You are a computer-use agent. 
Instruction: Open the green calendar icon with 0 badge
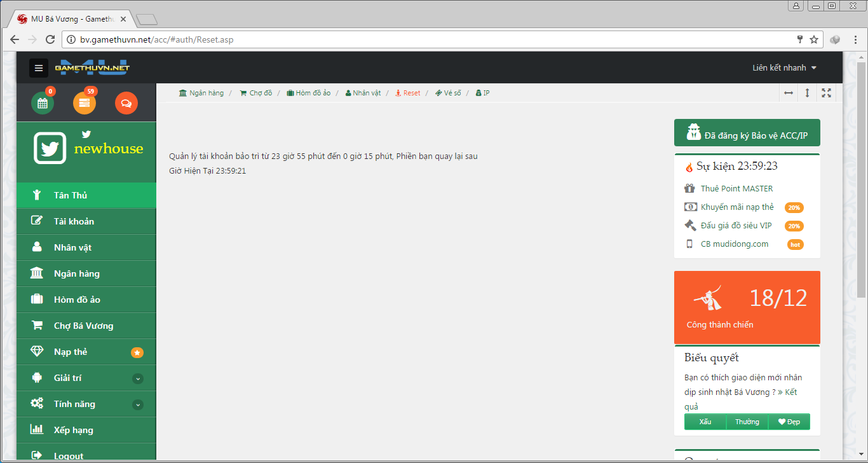43,104
